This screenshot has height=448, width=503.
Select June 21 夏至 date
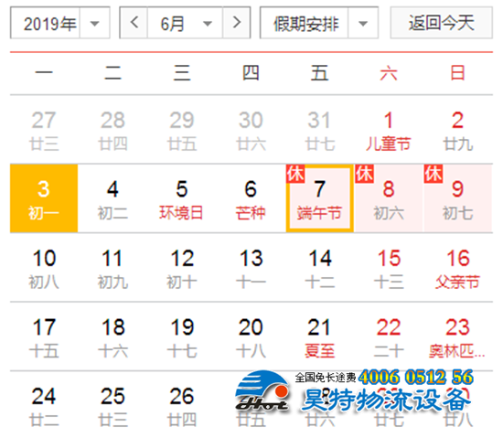coord(320,336)
